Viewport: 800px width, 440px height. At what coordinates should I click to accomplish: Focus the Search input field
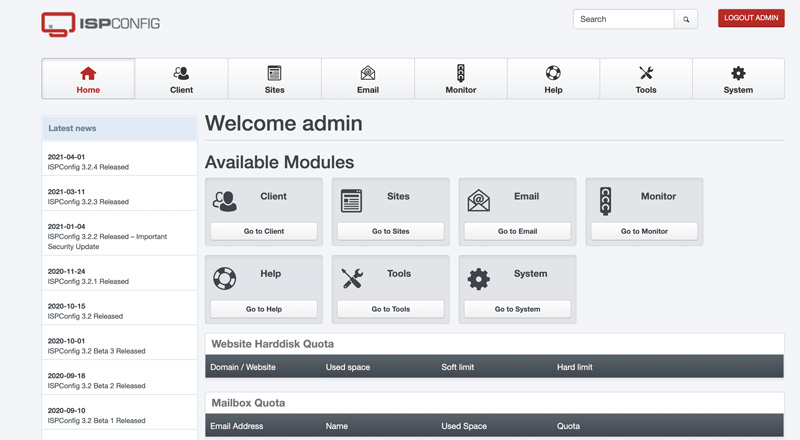(623, 19)
